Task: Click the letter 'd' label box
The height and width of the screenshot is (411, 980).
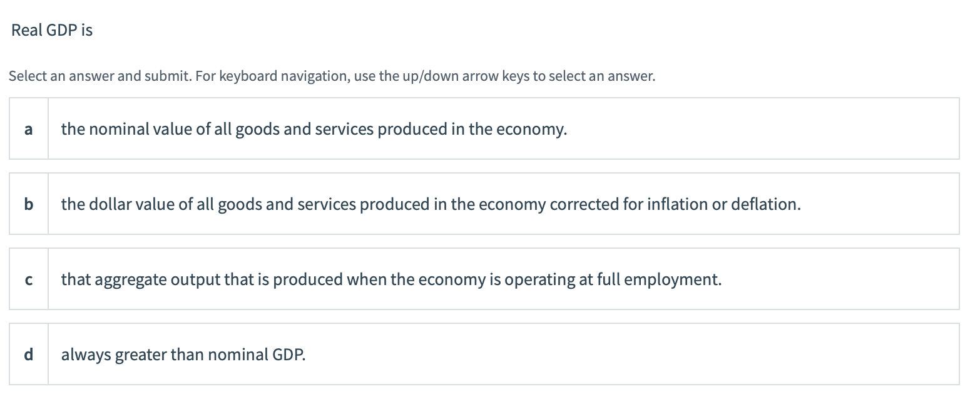Action: (28, 354)
